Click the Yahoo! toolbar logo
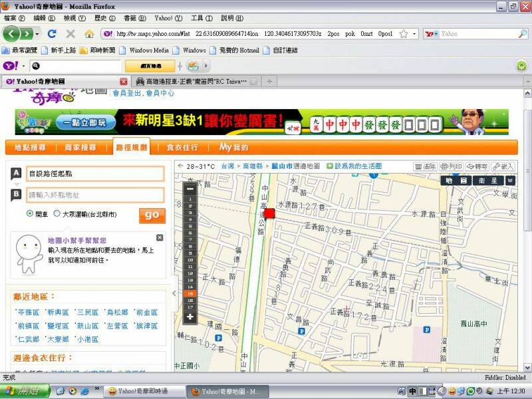Screen dimensions: 532x399 coord(11,65)
